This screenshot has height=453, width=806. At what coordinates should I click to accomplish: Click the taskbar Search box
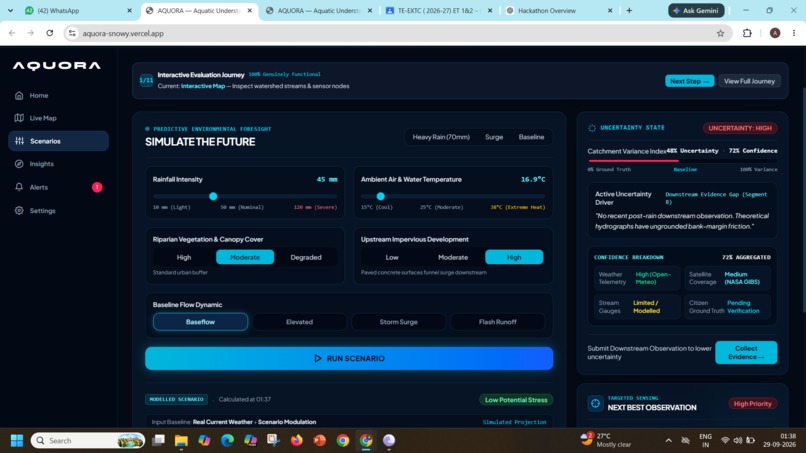pos(88,441)
